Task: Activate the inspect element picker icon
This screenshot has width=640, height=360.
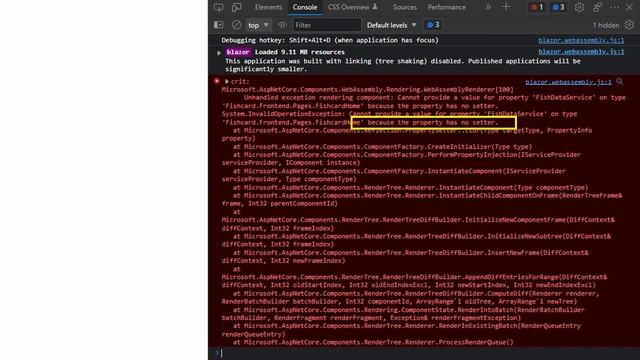Action: tap(218, 7)
